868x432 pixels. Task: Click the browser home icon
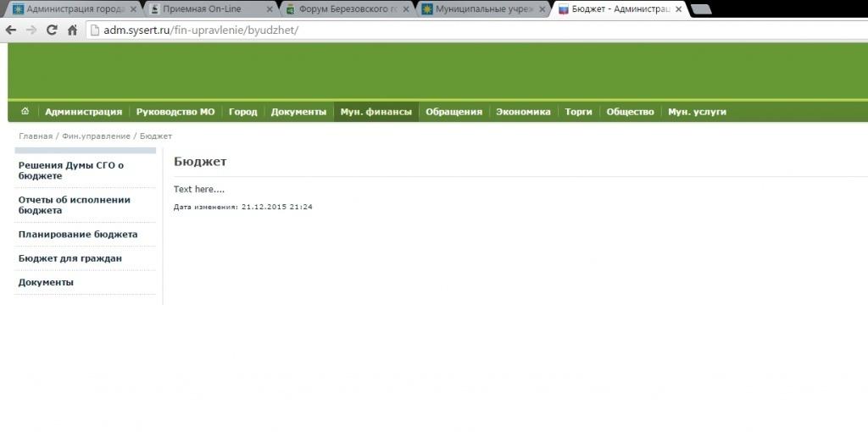[72, 30]
